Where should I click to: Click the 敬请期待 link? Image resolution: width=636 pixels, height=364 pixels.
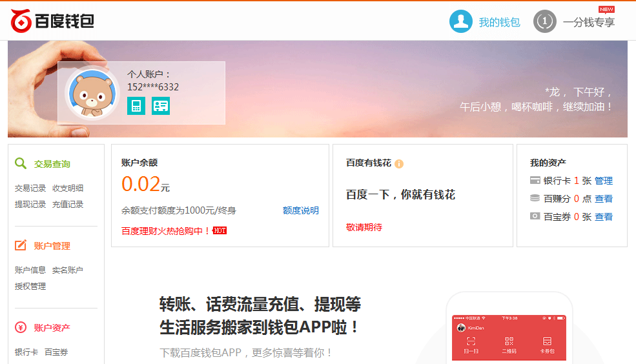(x=364, y=227)
